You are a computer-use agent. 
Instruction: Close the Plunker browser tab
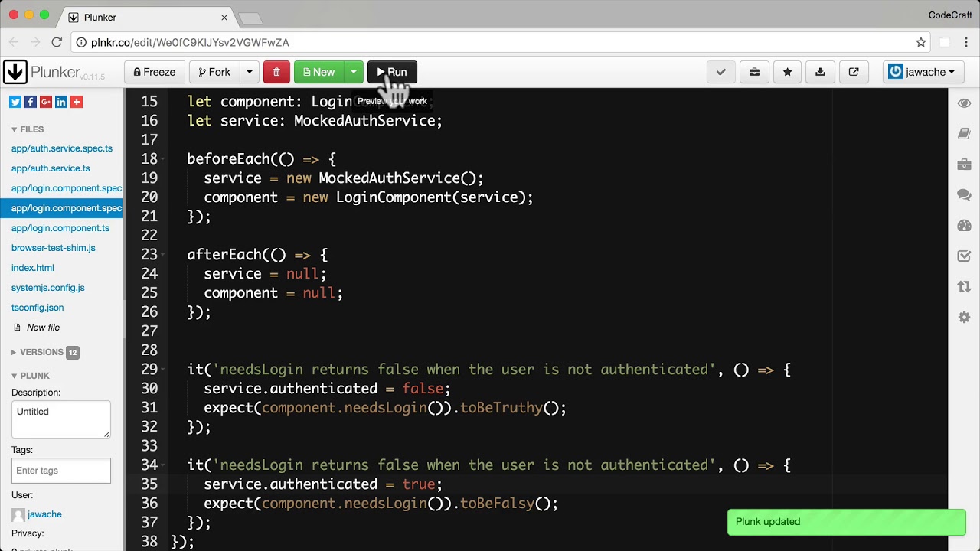(x=224, y=17)
